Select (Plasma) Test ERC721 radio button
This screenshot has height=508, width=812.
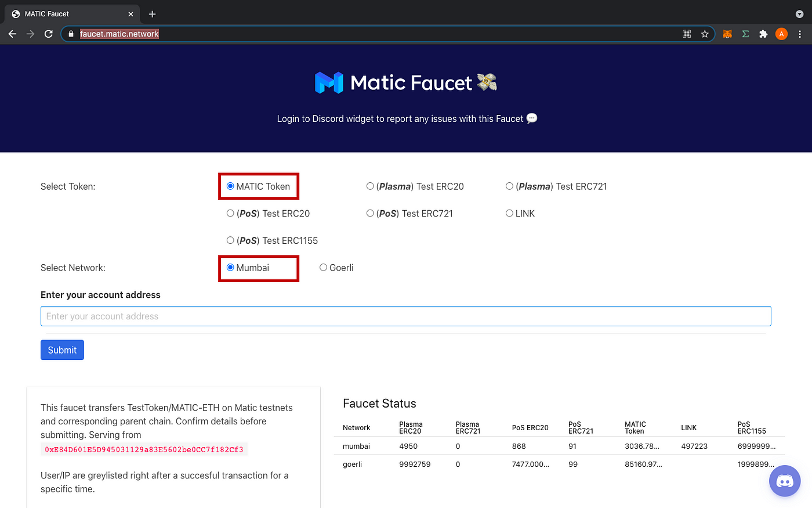[x=509, y=186]
